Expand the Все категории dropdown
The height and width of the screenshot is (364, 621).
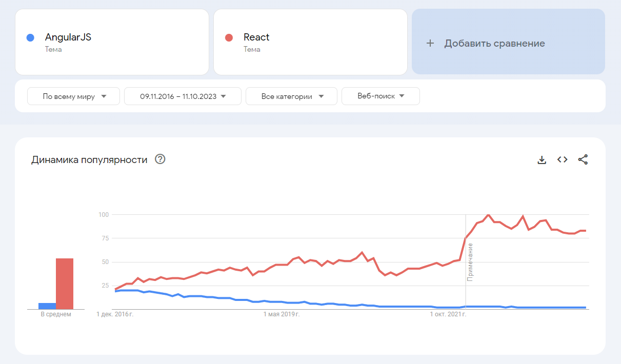[x=291, y=96]
